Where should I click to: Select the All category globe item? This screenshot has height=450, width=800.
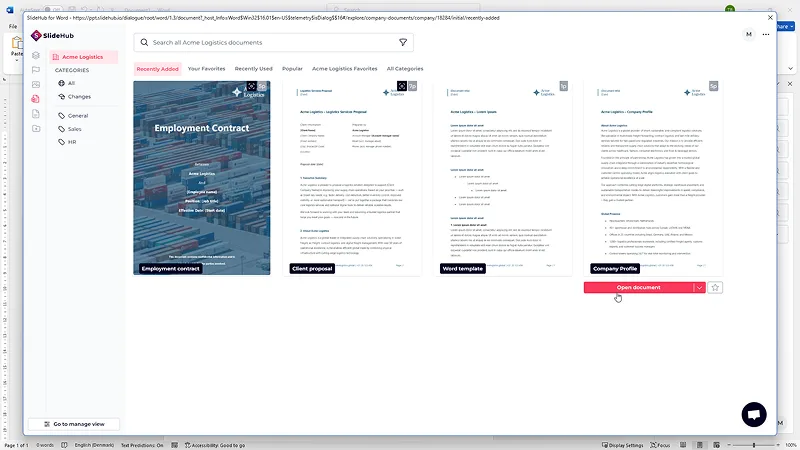coord(67,83)
